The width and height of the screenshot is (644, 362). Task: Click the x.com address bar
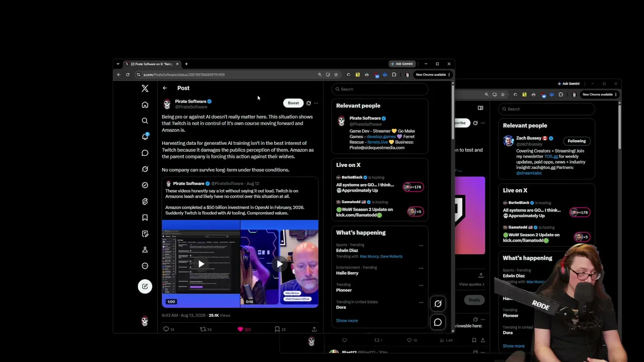pyautogui.click(x=226, y=74)
